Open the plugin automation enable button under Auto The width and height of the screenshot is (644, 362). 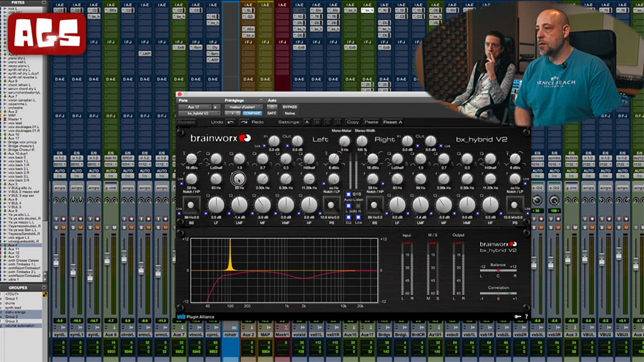pos(272,107)
